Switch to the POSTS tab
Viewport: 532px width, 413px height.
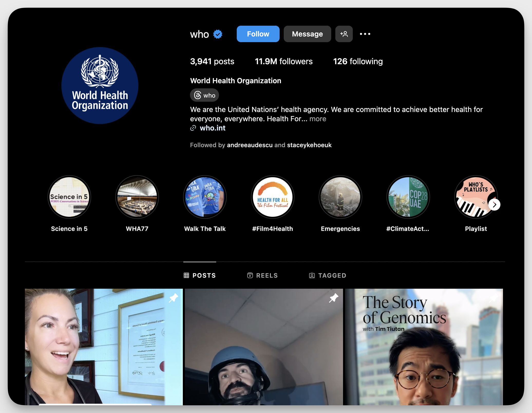[x=200, y=275]
